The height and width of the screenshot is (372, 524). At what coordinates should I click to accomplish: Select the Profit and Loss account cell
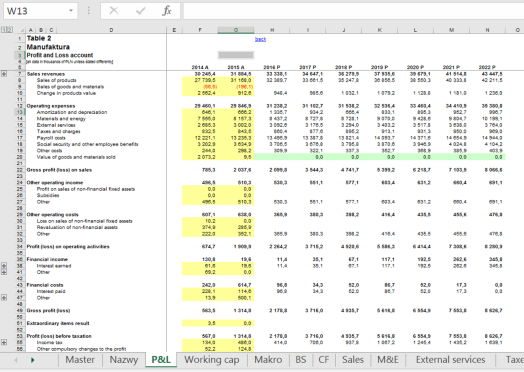tap(60, 55)
